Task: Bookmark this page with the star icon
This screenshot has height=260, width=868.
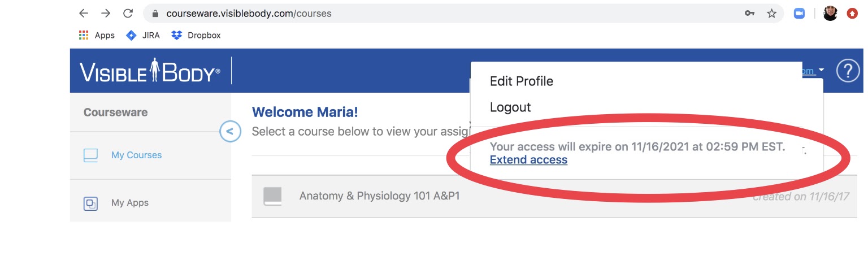Action: click(771, 13)
